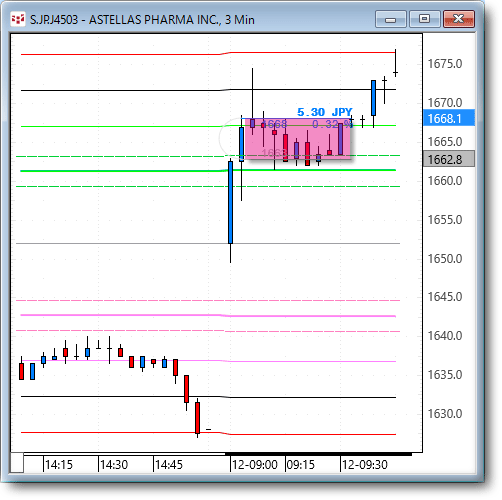Select the thick magenta horizontal line

click(208, 315)
